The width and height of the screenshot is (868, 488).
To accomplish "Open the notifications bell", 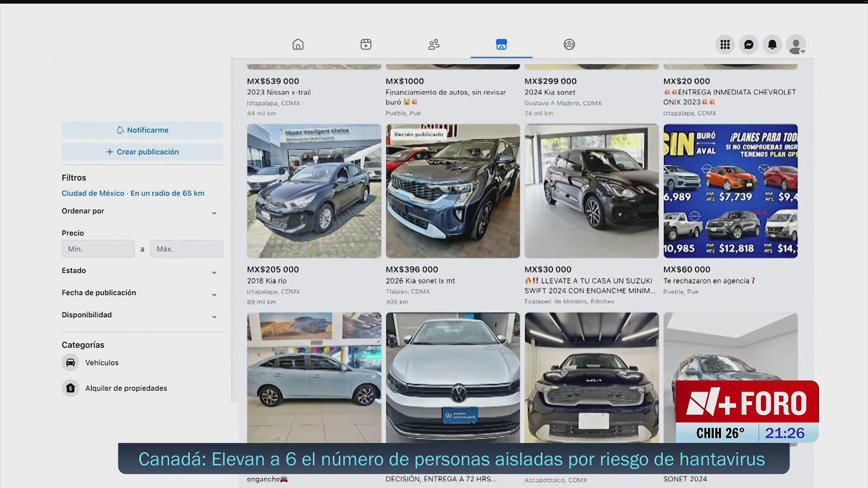I will pos(772,44).
